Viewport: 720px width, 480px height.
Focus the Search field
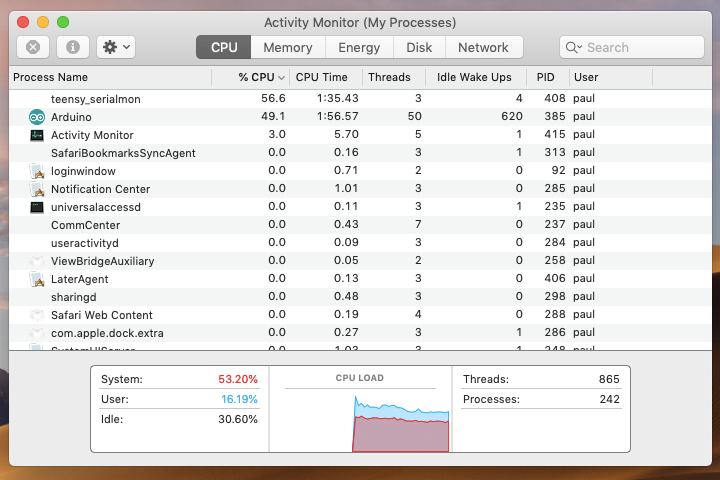pyautogui.click(x=632, y=47)
